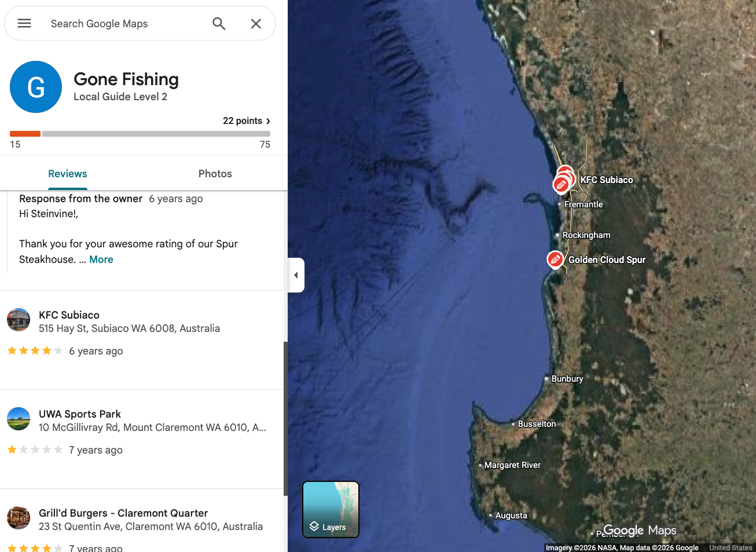Click the Golden Cloud Spur review pin

tap(555, 259)
